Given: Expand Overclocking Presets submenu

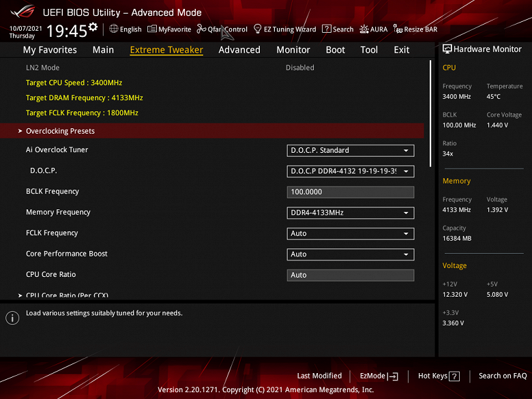Looking at the screenshot, I should coord(212,131).
